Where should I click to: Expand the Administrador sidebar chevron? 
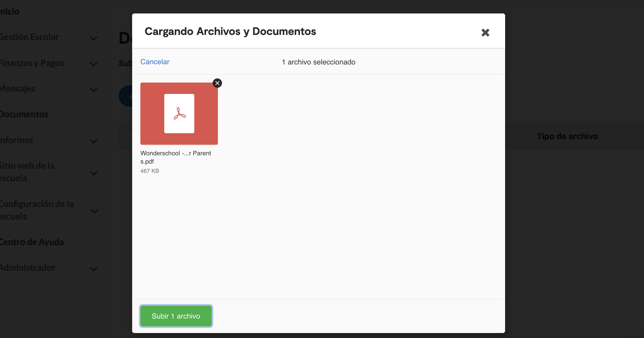94,269
